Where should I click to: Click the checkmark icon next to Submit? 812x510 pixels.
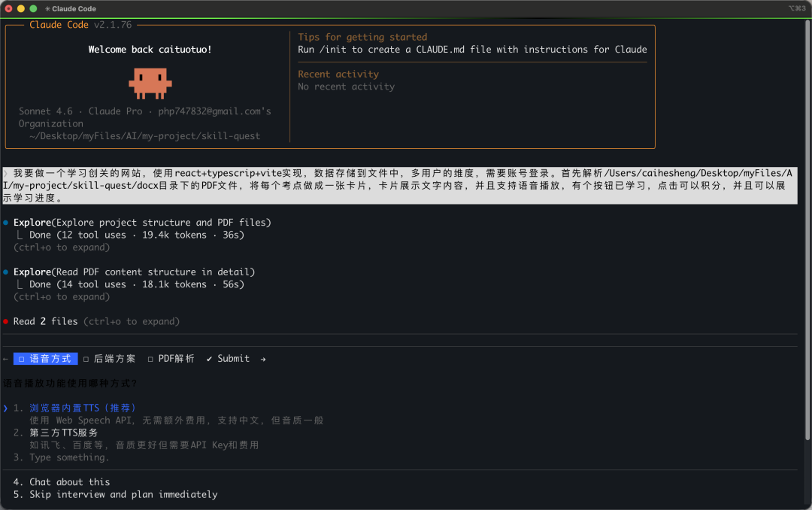209,359
